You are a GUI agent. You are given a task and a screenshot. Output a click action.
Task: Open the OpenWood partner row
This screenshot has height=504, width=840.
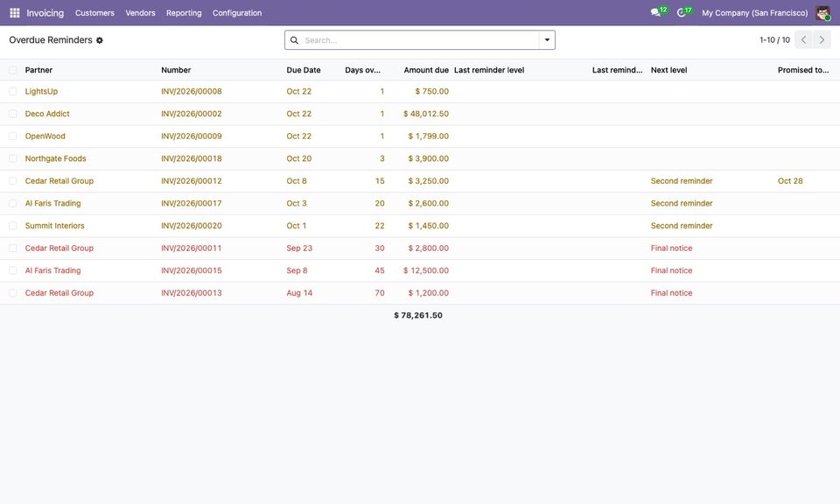click(x=45, y=136)
